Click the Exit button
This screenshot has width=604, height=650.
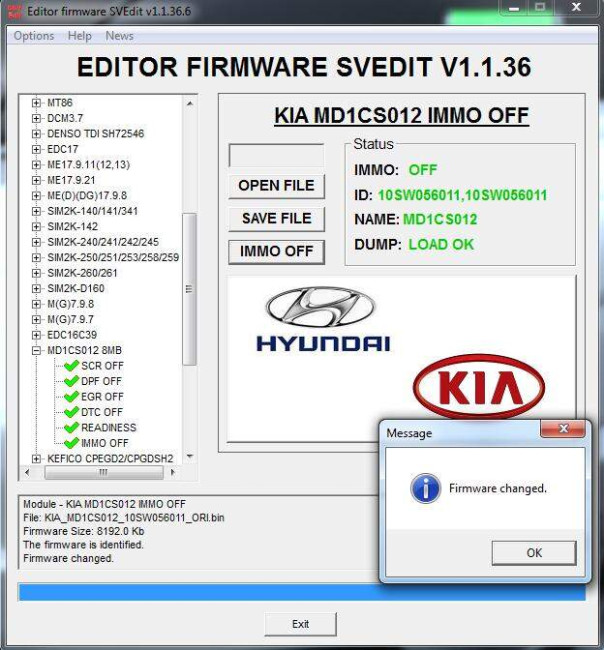click(x=301, y=624)
